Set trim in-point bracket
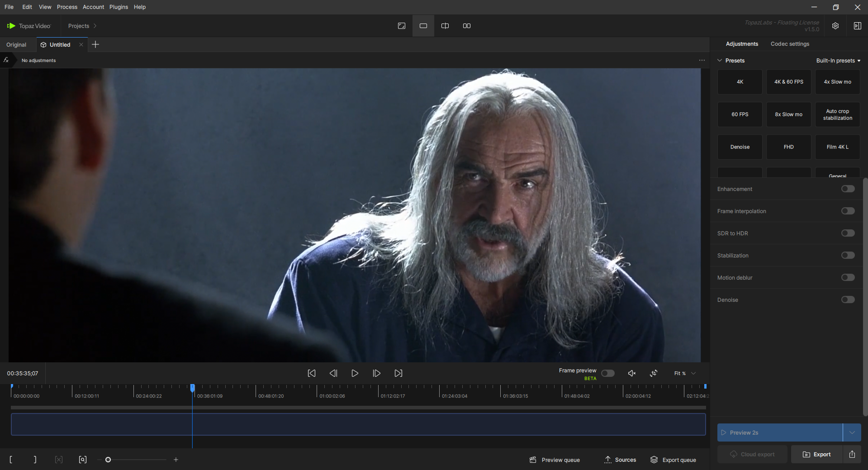 pos(11,460)
